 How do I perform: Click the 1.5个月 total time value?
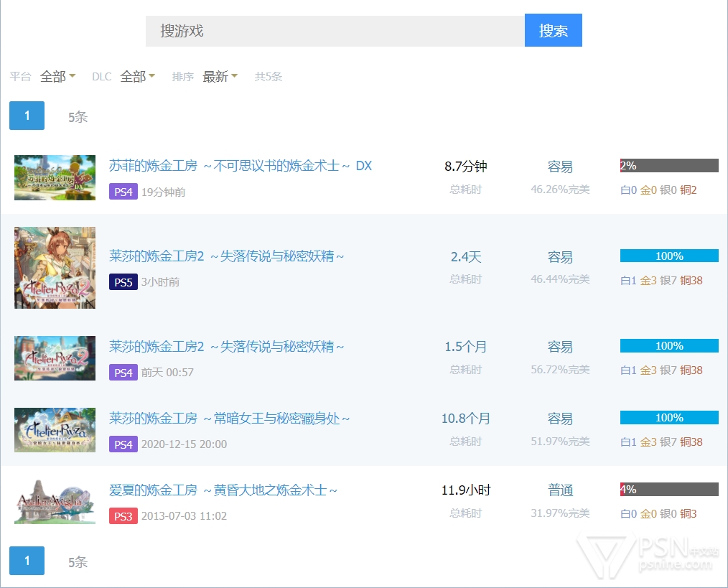466,347
